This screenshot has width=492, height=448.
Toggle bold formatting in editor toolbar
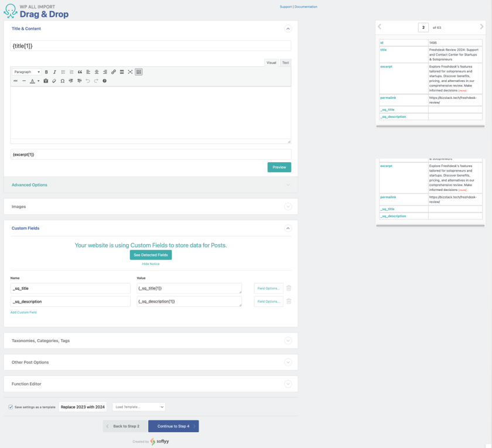pos(46,72)
